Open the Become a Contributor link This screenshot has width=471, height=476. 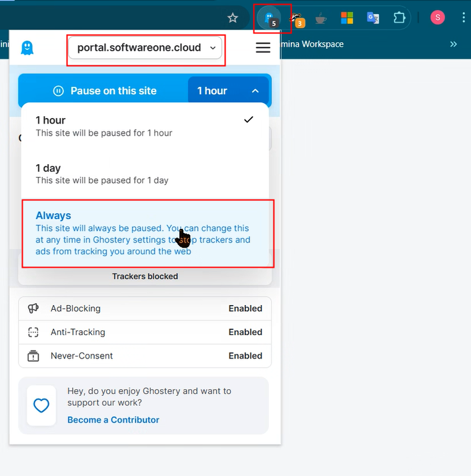click(x=113, y=420)
